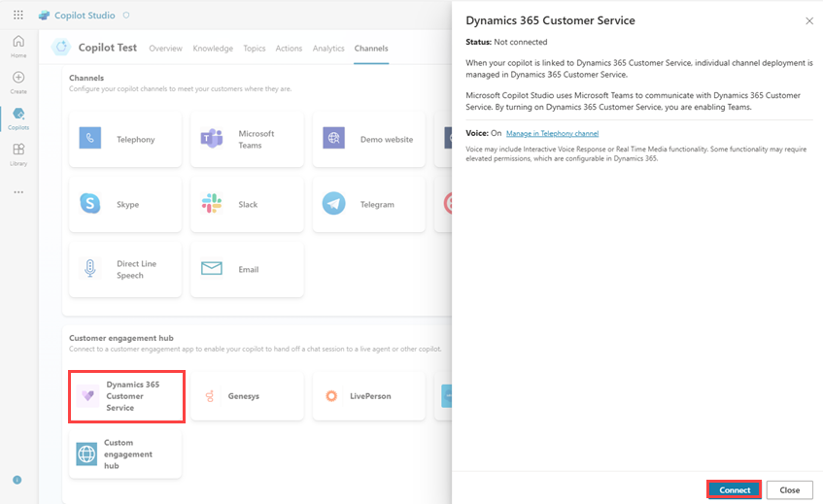823x504 pixels.
Task: Click the small circle beside Copilot Studio
Action: click(126, 16)
